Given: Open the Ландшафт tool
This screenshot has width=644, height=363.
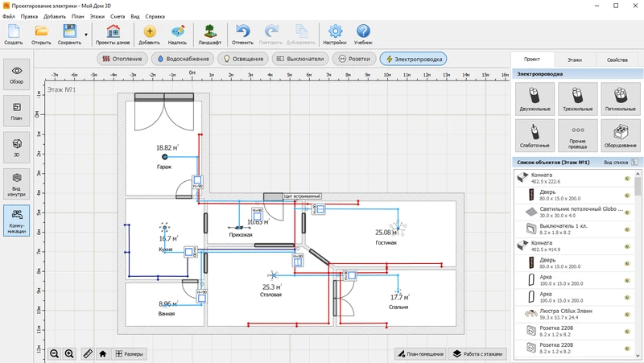Looking at the screenshot, I should click(210, 34).
